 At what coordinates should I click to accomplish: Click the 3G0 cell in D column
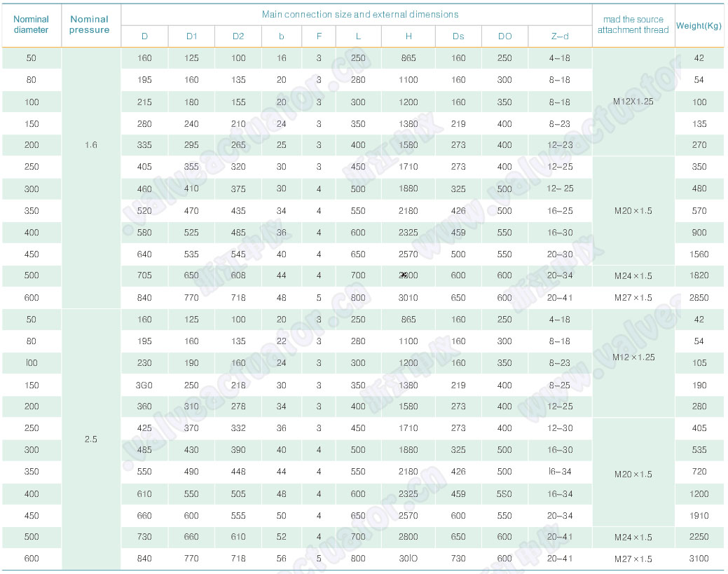[x=144, y=385]
